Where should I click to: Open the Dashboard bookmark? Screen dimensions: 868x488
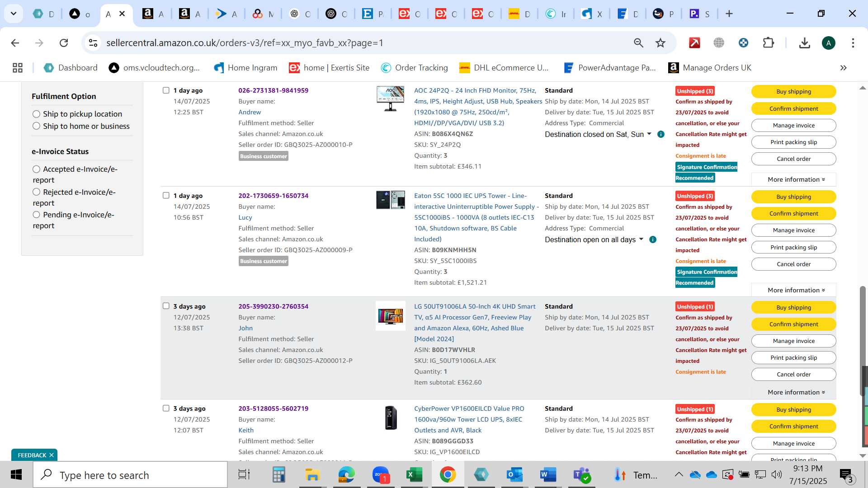click(x=71, y=68)
